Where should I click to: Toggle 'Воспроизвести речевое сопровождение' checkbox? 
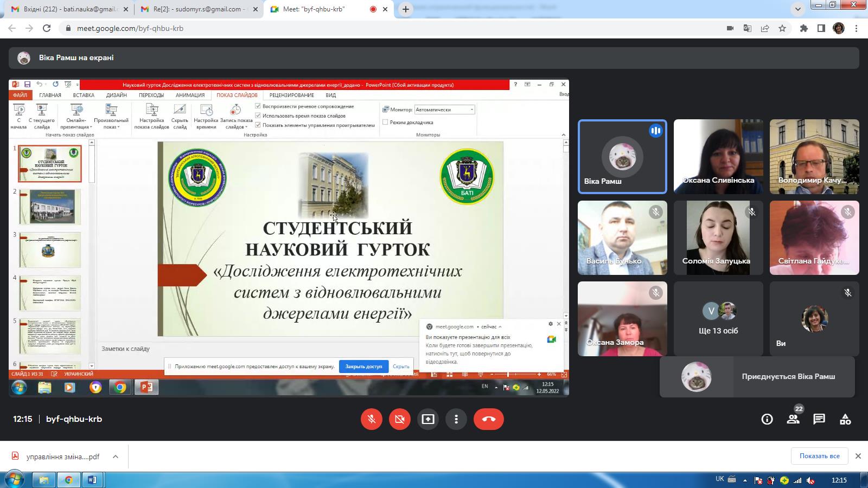pyautogui.click(x=258, y=106)
